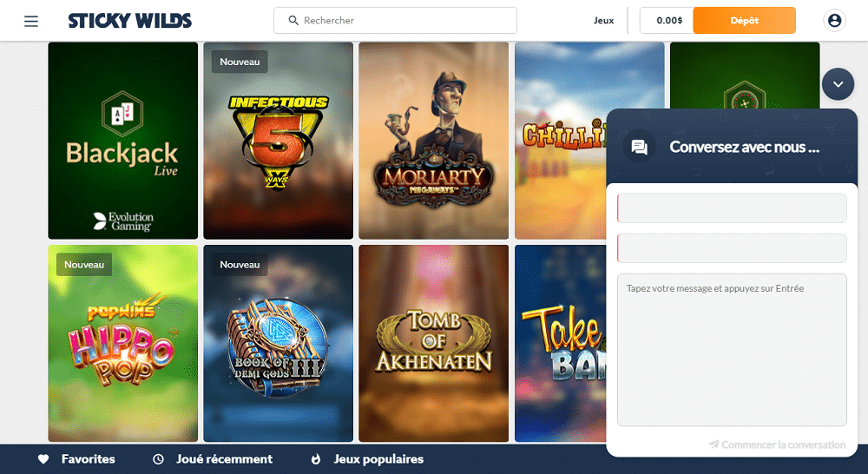
Task: Collapse the chat widget with chevron button
Action: [838, 84]
